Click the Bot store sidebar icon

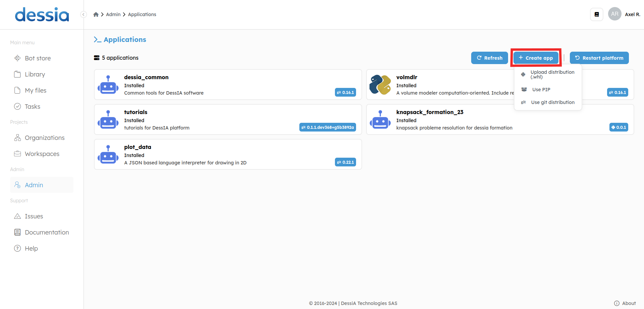[17, 58]
